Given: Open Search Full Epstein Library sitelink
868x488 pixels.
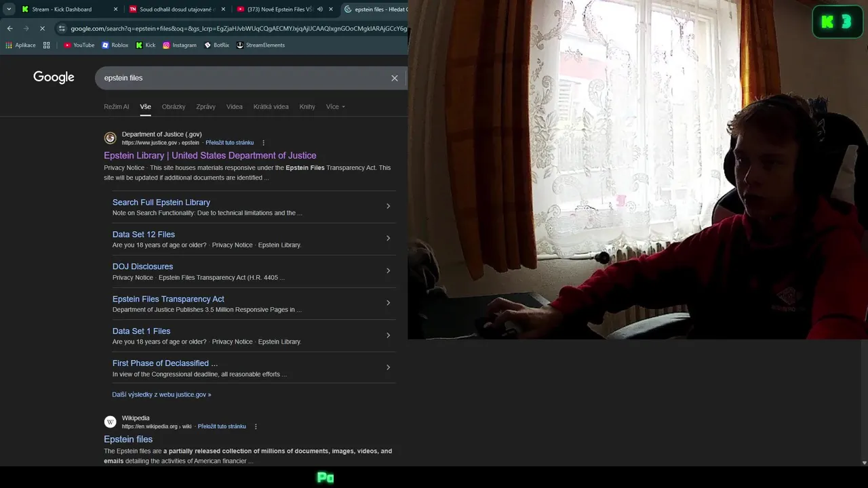Looking at the screenshot, I should tap(161, 203).
